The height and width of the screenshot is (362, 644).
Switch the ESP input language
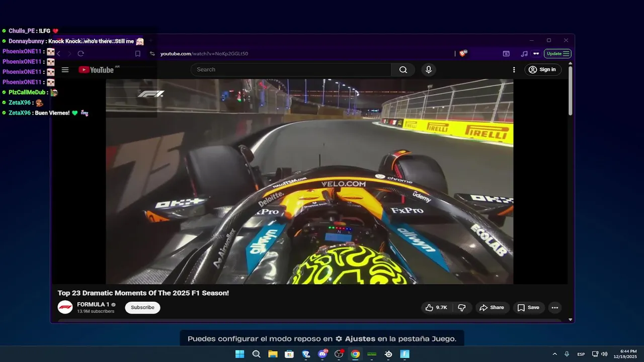point(581,354)
